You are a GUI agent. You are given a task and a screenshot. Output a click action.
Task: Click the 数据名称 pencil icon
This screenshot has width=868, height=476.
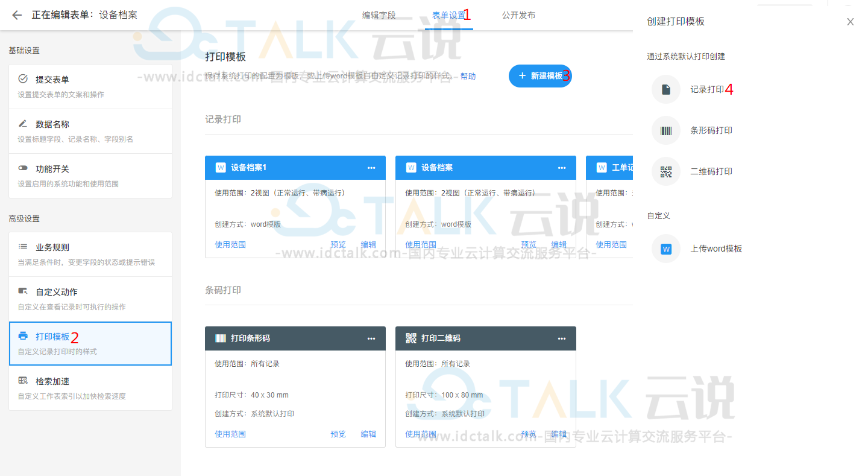(23, 124)
